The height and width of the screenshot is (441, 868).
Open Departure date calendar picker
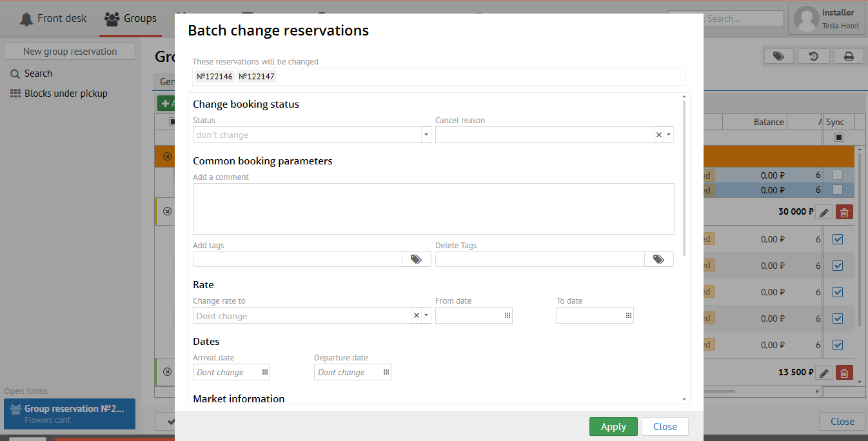coord(386,372)
